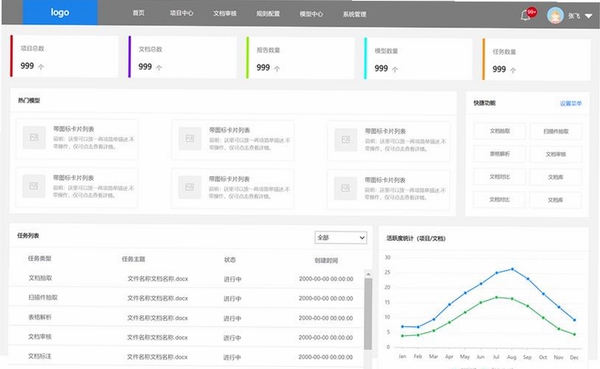This screenshot has width=600, height=369.
Task: Select the 999 value under 任务数量
Action: (x=499, y=69)
